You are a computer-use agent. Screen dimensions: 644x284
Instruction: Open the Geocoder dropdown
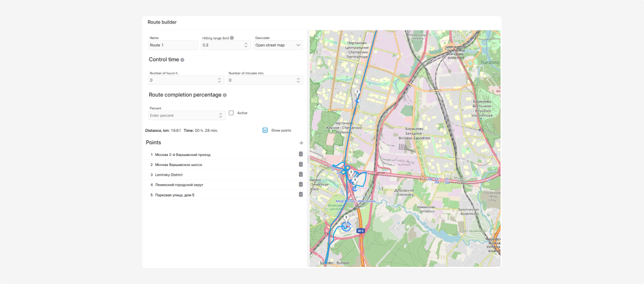pos(278,45)
